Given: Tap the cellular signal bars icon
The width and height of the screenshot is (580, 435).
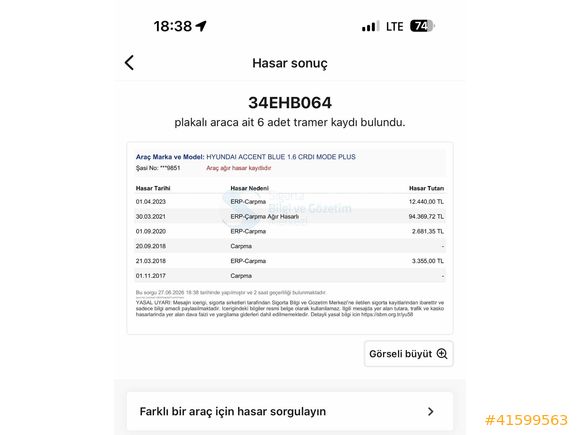Looking at the screenshot, I should pos(370,26).
